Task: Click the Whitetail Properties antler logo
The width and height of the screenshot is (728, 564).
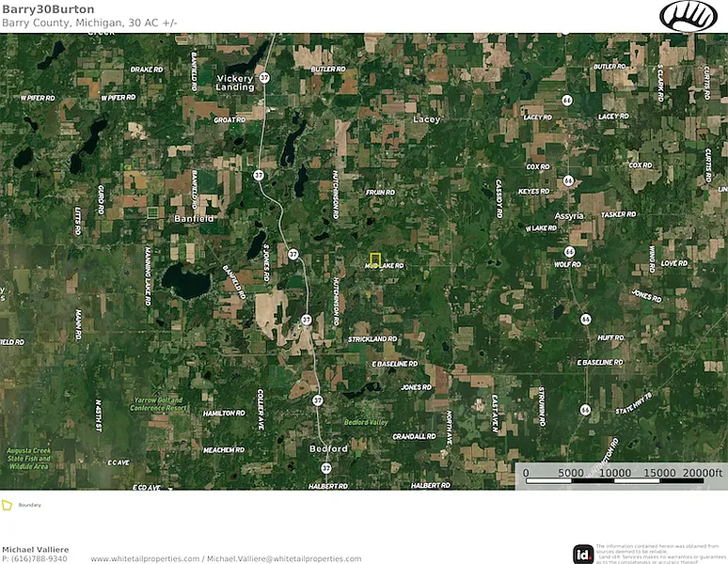Action: coord(688,16)
